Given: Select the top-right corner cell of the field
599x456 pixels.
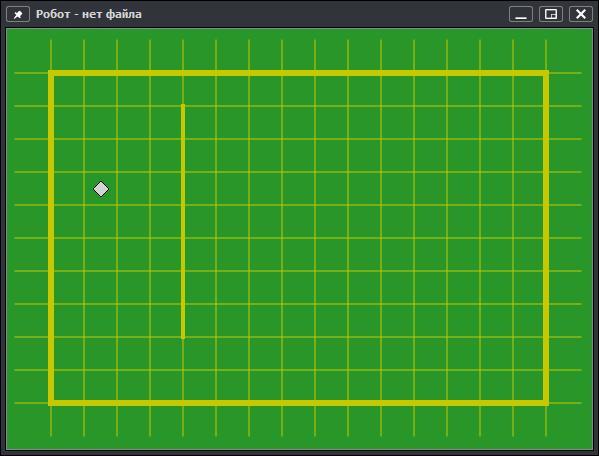Looking at the screenshot, I should (529, 90).
